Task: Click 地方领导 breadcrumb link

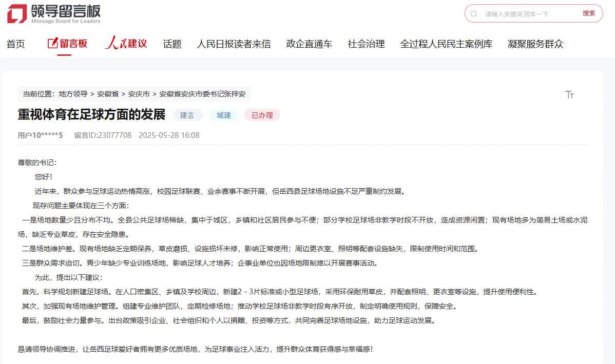Action: coord(73,94)
